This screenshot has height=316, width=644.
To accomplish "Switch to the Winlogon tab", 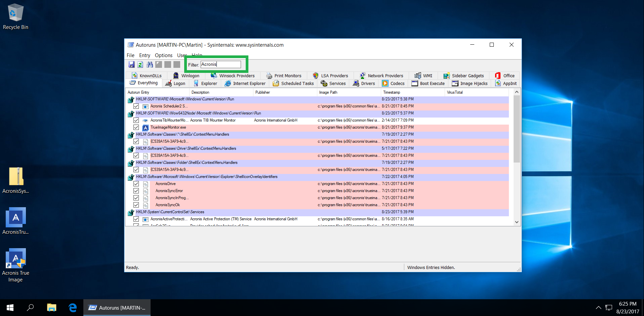I will (187, 76).
